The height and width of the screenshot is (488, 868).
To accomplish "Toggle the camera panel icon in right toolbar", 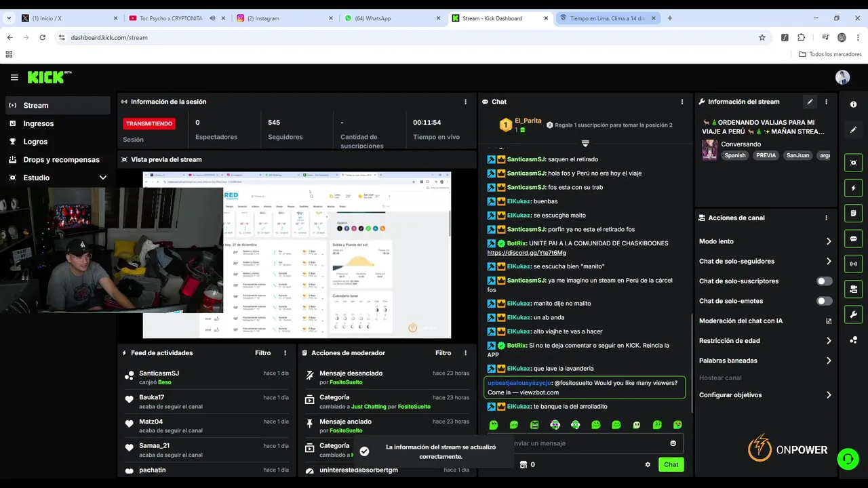I will click(853, 289).
